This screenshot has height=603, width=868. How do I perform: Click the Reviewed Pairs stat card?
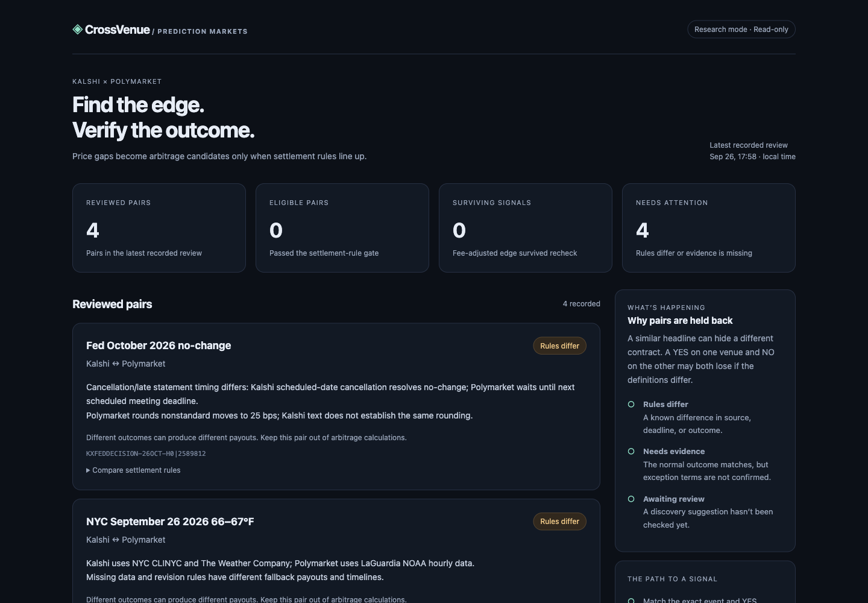coord(159,228)
